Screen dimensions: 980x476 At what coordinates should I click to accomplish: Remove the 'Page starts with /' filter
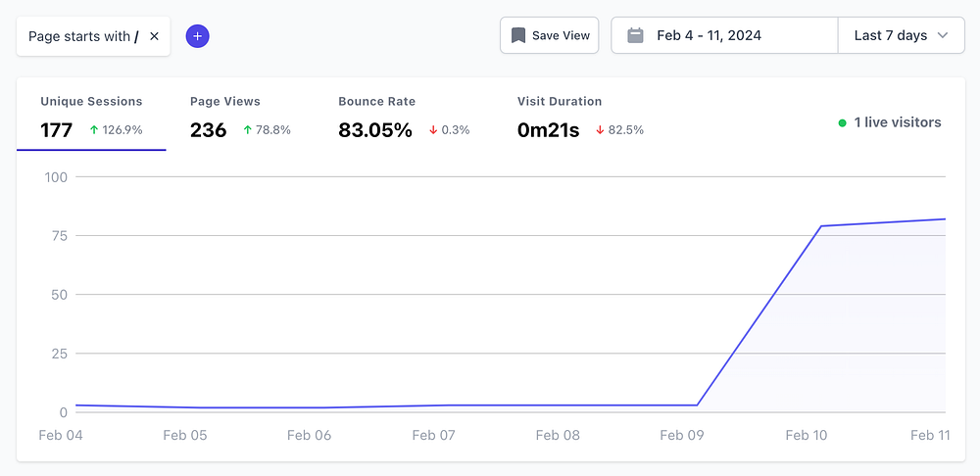(155, 36)
